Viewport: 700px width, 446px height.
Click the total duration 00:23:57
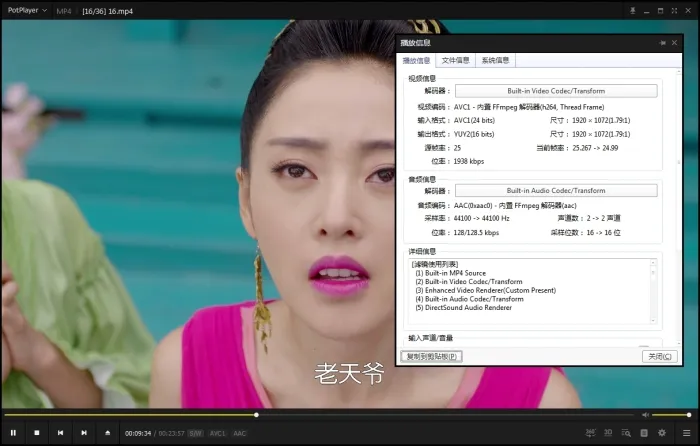tap(171, 433)
